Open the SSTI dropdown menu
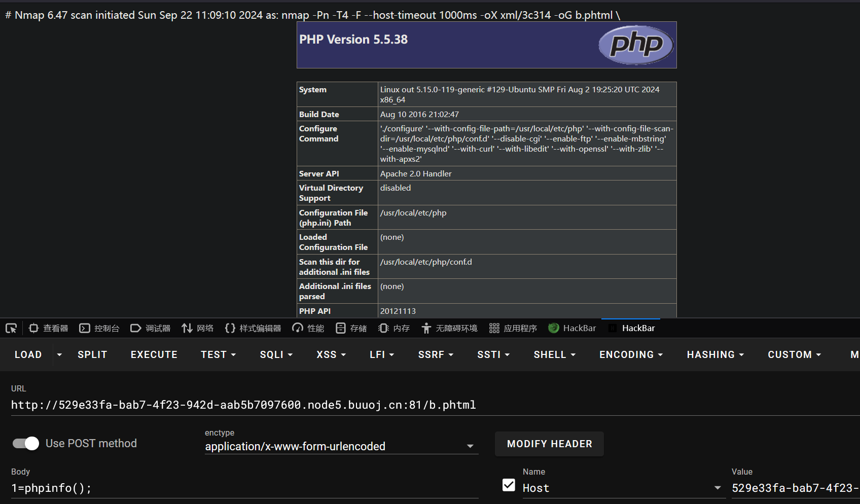The image size is (860, 504). pyautogui.click(x=493, y=354)
